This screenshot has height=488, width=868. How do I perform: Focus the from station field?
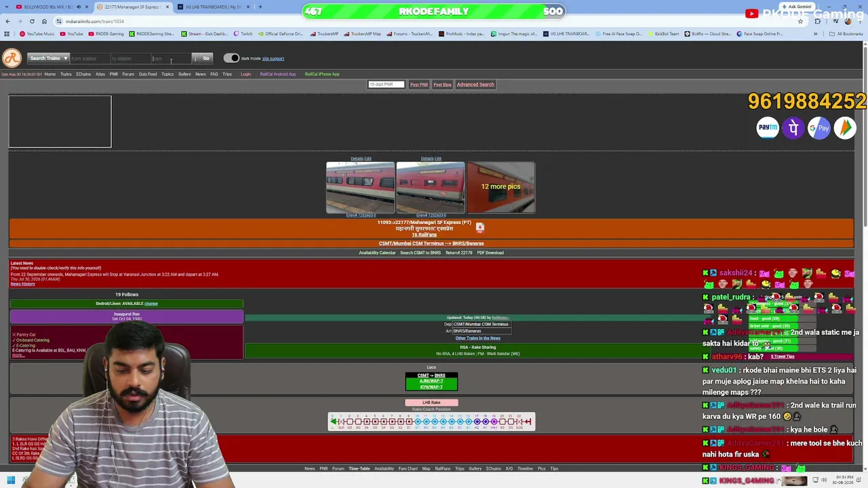coord(89,58)
